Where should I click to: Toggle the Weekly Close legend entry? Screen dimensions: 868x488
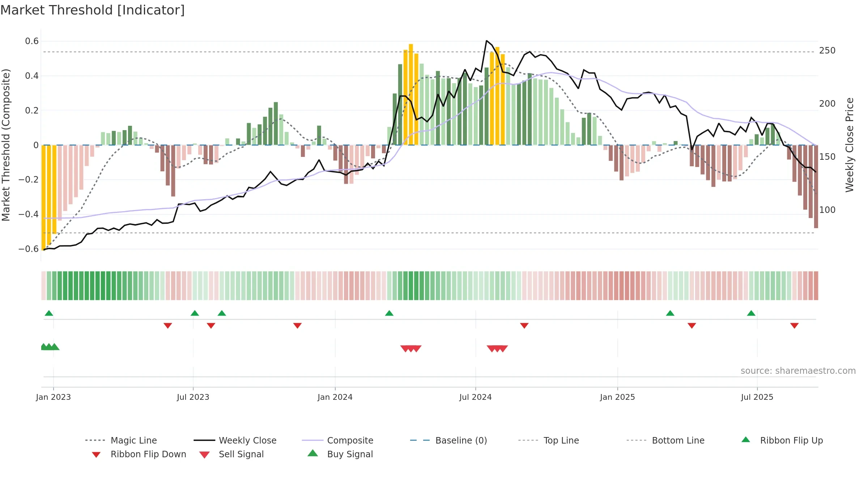[x=235, y=440]
